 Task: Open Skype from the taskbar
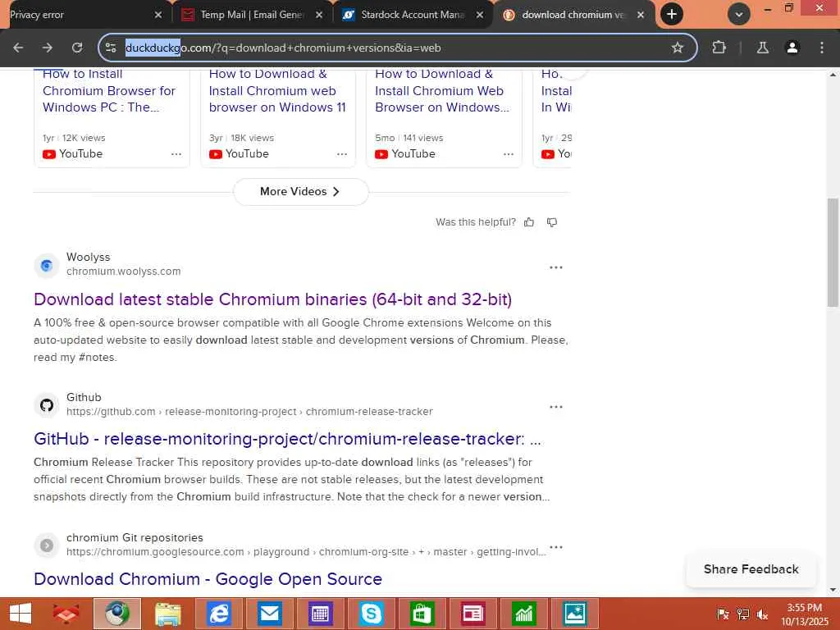point(372,614)
